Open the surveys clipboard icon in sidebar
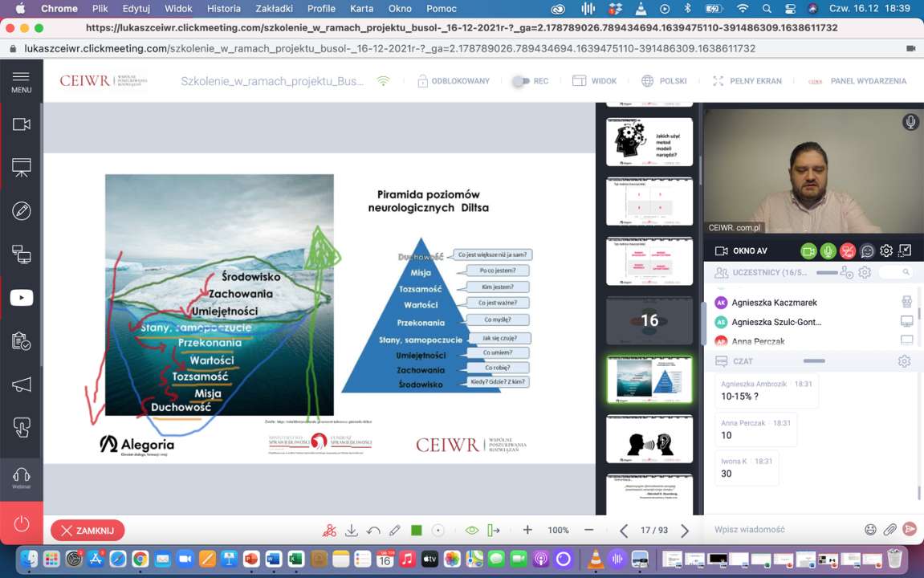Image resolution: width=924 pixels, height=578 pixels. pyautogui.click(x=22, y=341)
